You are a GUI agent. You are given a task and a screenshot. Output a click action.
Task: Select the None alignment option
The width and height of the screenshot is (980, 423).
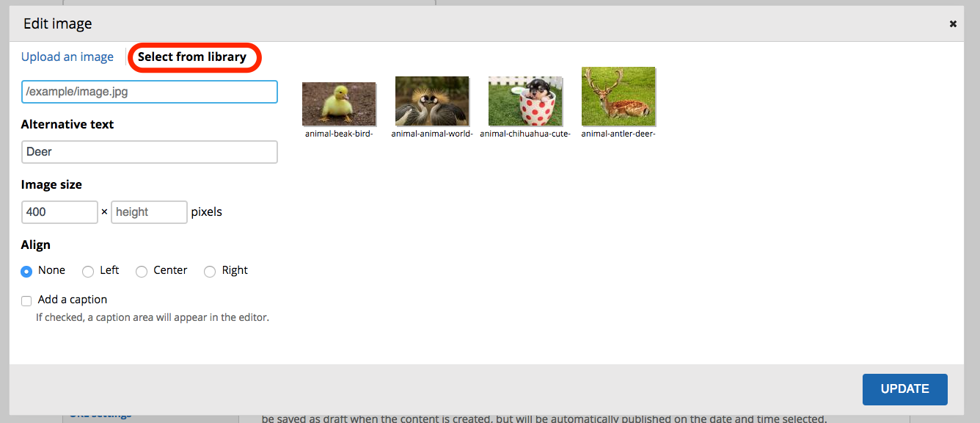25,271
